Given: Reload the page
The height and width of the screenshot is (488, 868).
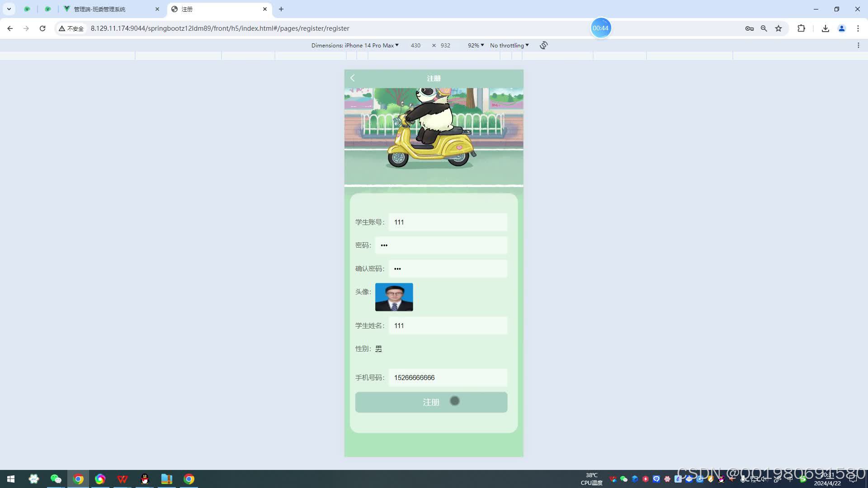Looking at the screenshot, I should pos(42,28).
